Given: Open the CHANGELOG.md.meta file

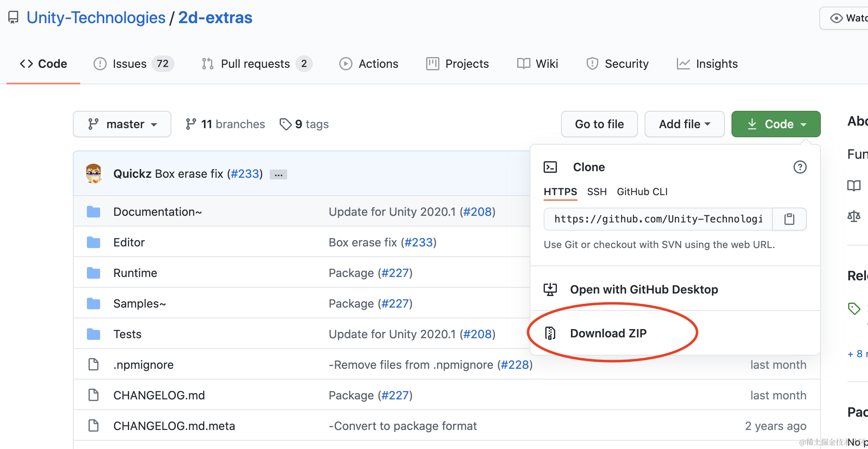Looking at the screenshot, I should tap(174, 426).
